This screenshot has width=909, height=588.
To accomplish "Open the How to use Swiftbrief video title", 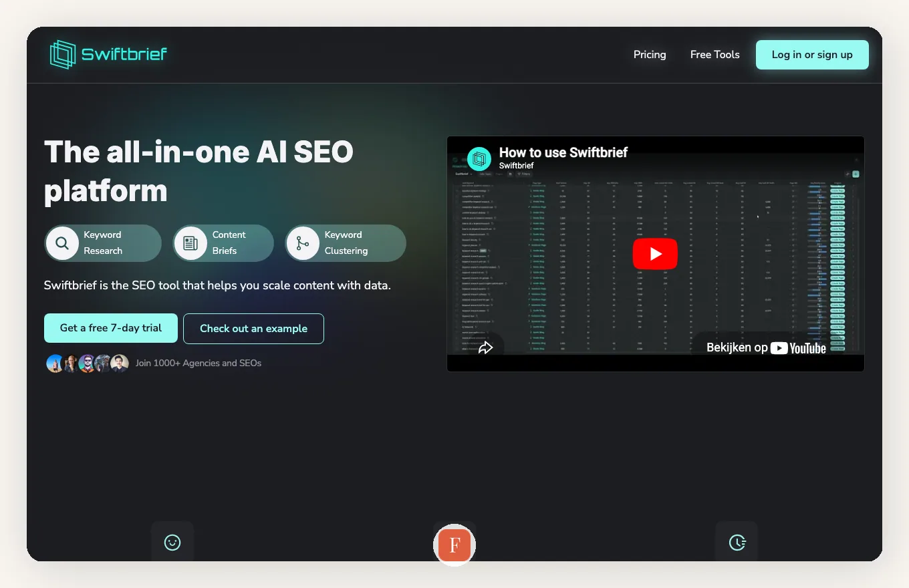I will (563, 152).
